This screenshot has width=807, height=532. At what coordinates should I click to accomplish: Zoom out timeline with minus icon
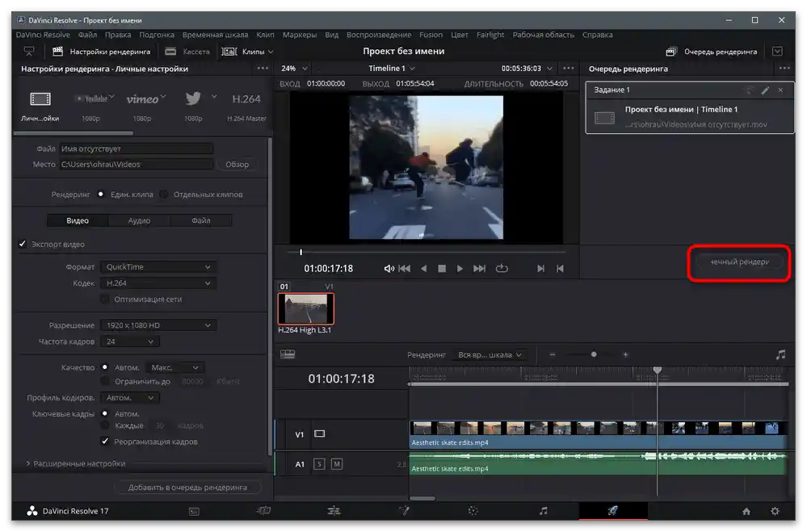pyautogui.click(x=553, y=354)
